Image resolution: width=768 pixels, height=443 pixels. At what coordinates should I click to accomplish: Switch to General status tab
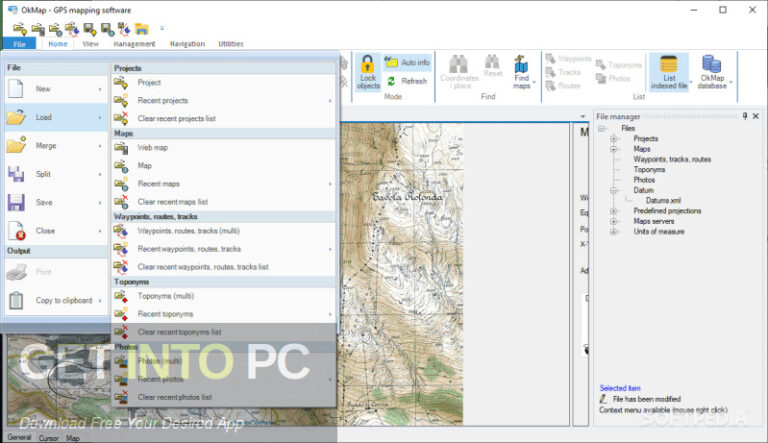(20, 438)
